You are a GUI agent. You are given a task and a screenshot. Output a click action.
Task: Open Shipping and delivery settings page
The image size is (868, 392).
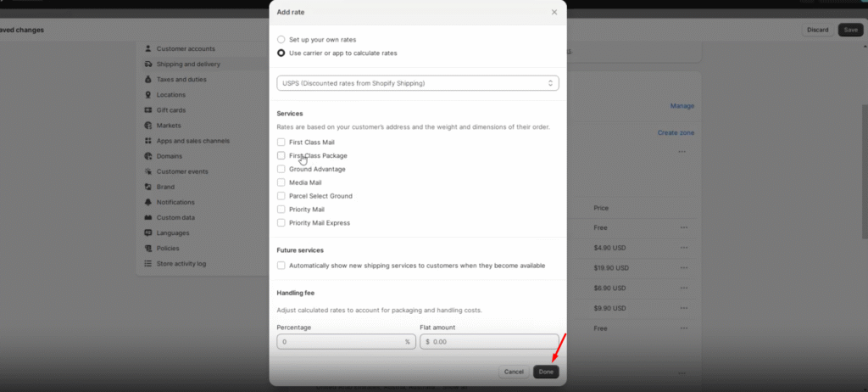click(x=188, y=64)
